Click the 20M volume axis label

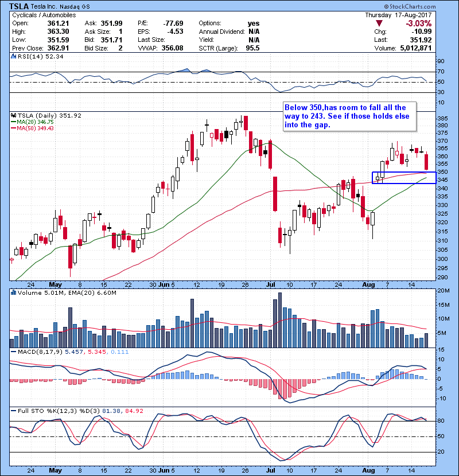[444, 291]
